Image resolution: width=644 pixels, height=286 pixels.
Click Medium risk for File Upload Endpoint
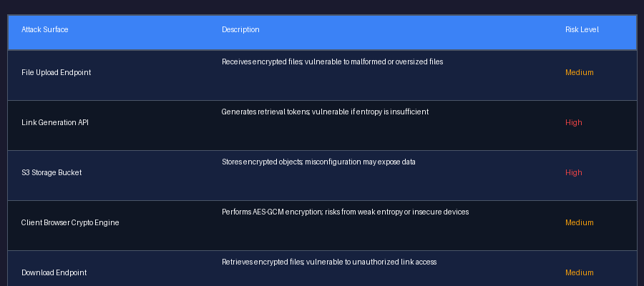tap(579, 72)
